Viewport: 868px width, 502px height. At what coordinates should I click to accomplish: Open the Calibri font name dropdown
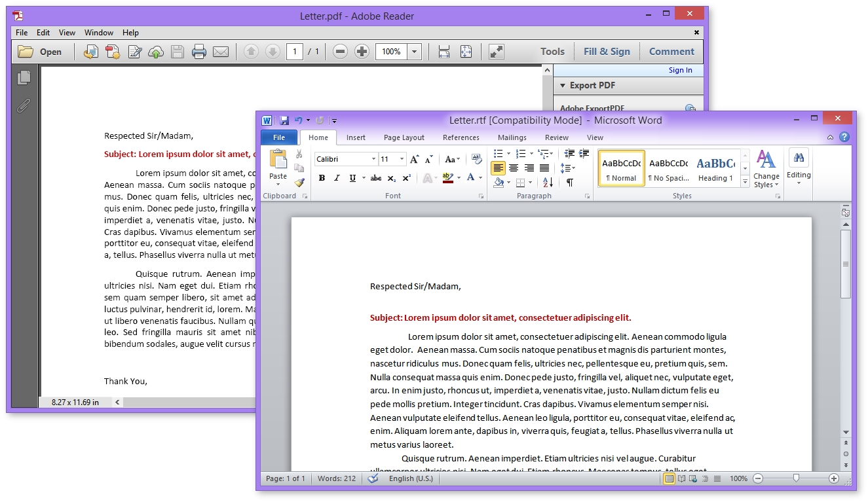(x=373, y=159)
